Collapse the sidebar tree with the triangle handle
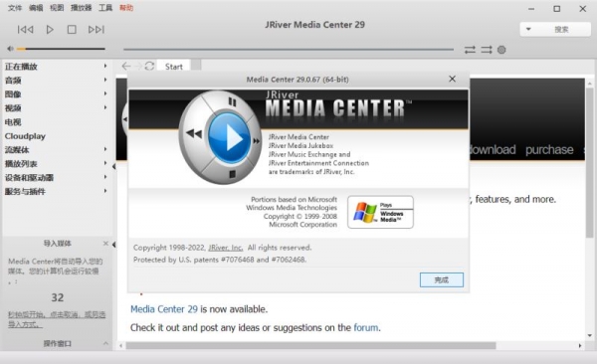The width and height of the screenshot is (597, 364). click(113, 166)
